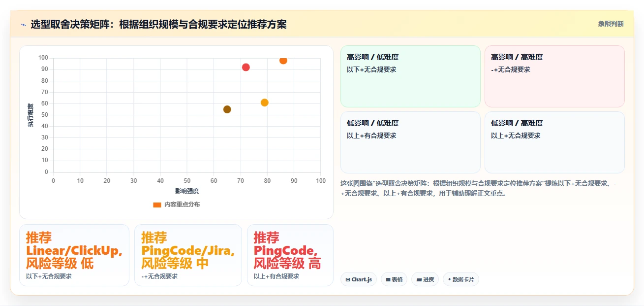Select the Chart.js tag chip

(x=359, y=279)
